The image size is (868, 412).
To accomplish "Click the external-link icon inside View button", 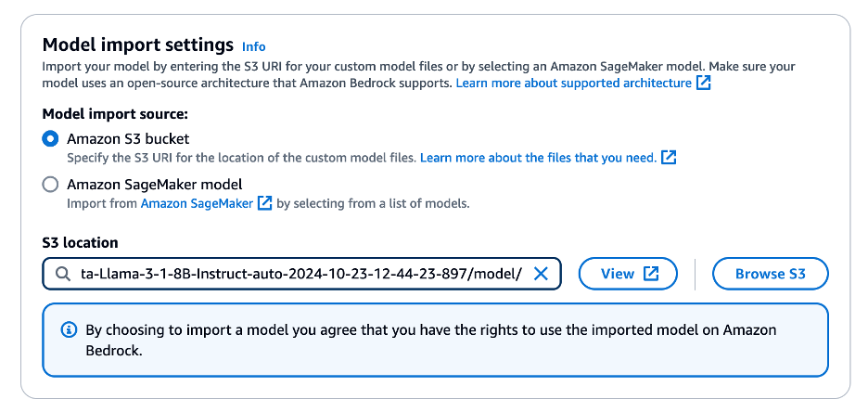I will pyautogui.click(x=651, y=274).
